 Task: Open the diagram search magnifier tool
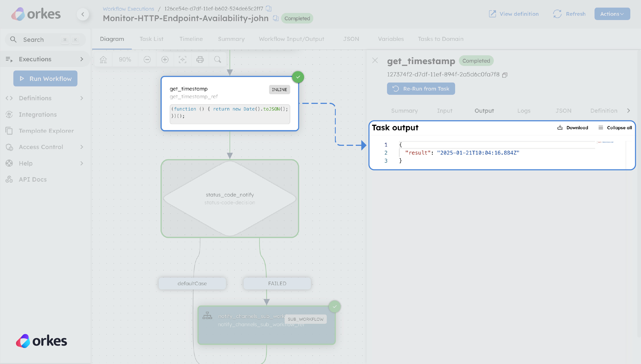217,59
